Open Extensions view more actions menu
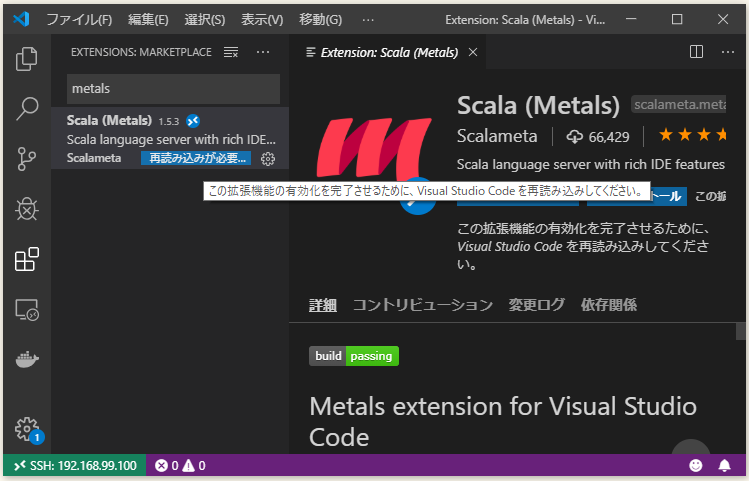This screenshot has height=481, width=749. tap(263, 52)
